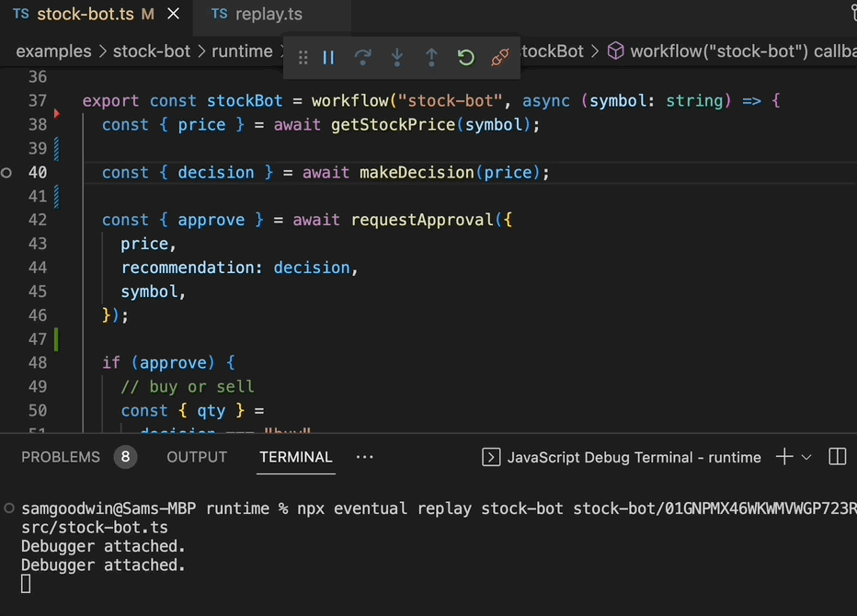Restart the debugging session
Screen dimensions: 857x616
click(x=466, y=58)
